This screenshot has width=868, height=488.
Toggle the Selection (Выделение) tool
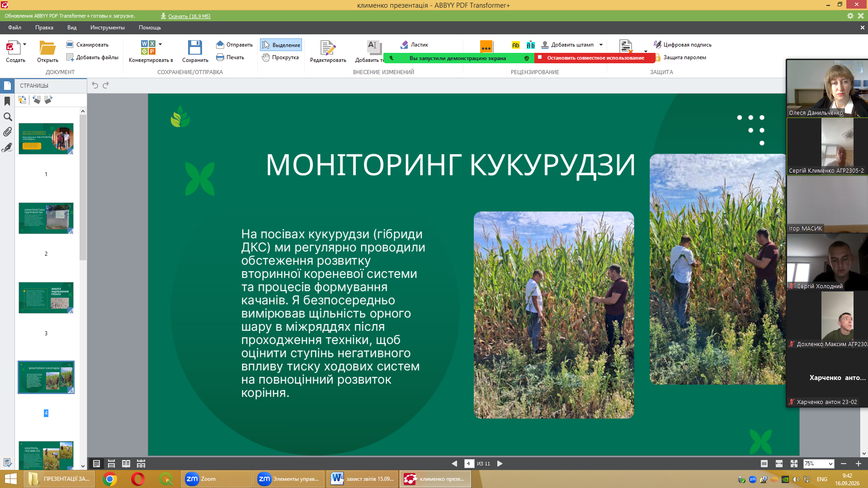pos(281,45)
